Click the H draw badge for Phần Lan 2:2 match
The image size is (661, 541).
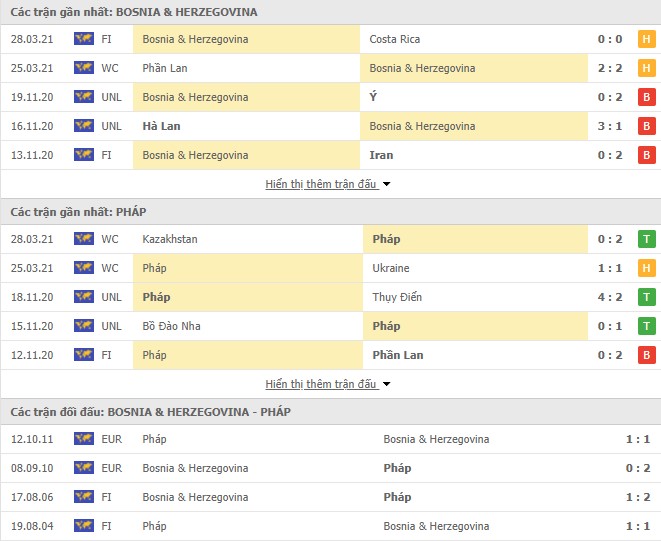(647, 68)
